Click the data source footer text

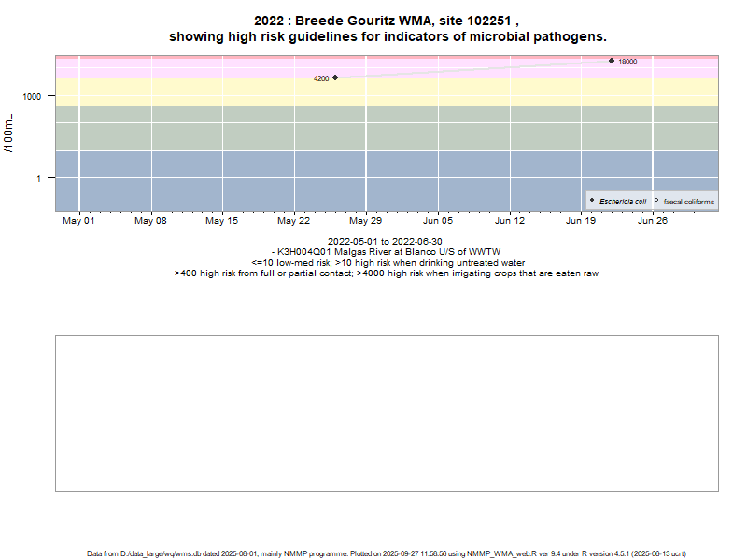387,553
